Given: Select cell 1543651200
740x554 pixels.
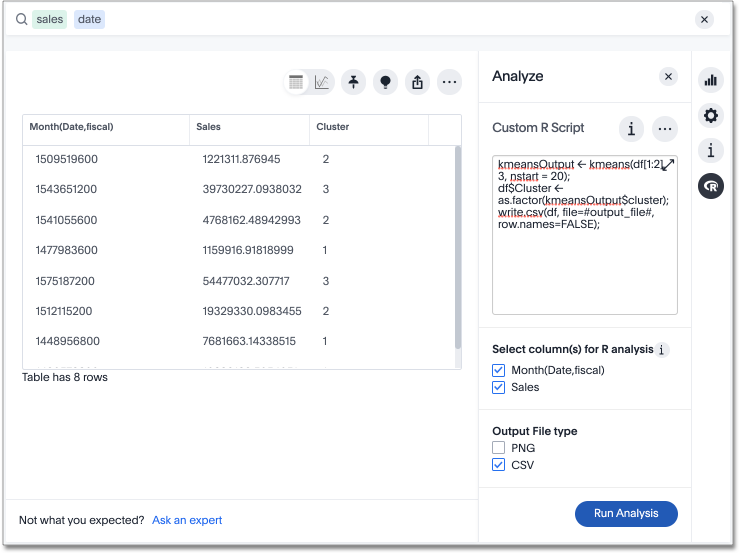Looking at the screenshot, I should coord(66,189).
